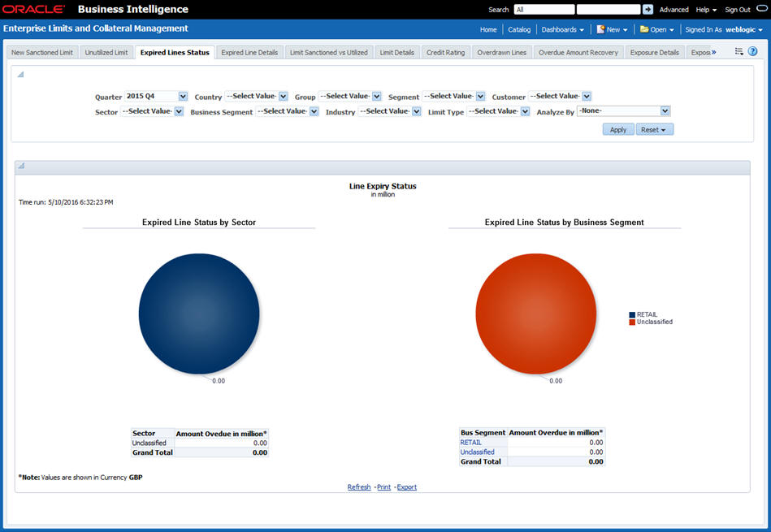Screen dimensions: 771x532
Task: Click the red Unclassified legend swatch
Action: (x=632, y=322)
